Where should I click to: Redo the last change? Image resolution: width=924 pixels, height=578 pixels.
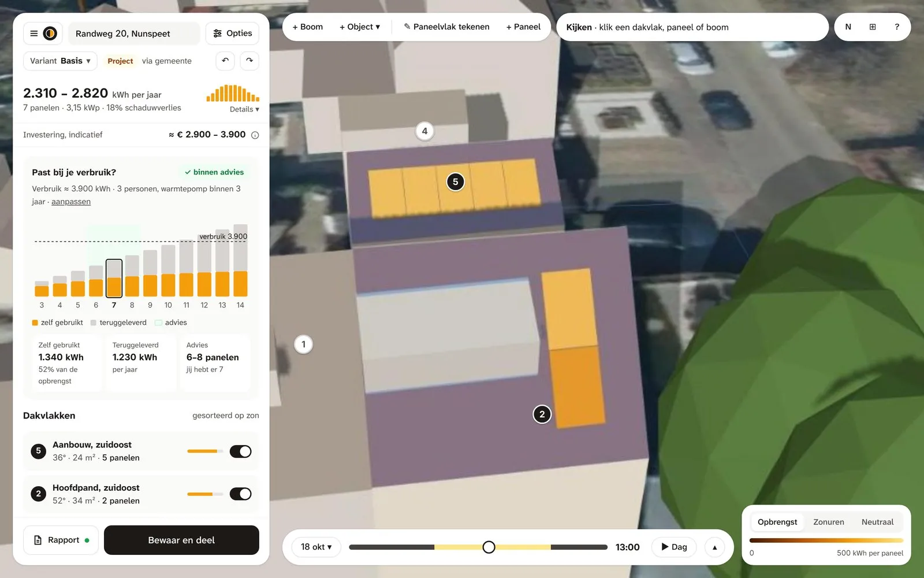[249, 61]
